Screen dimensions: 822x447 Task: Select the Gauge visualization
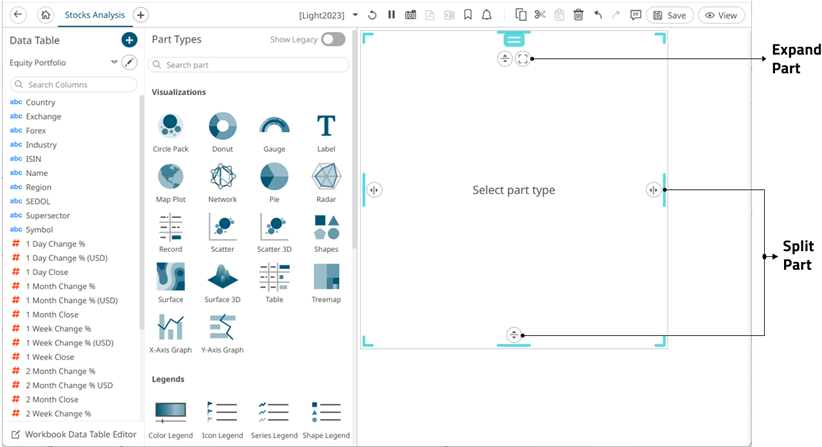coord(274,133)
